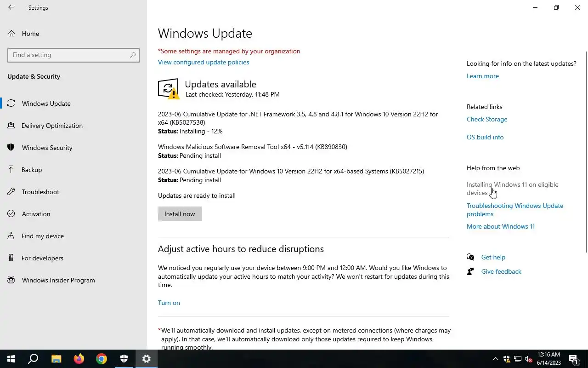Click the Get help chat icon
Screen dimensions: 588x368
(x=470, y=257)
